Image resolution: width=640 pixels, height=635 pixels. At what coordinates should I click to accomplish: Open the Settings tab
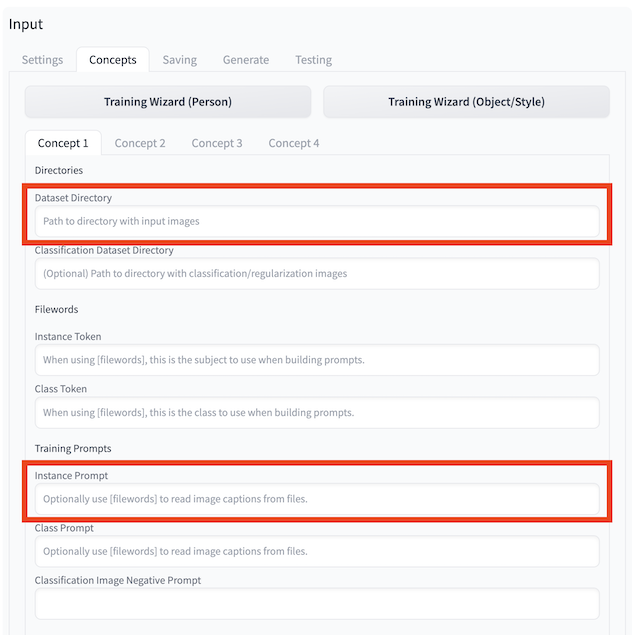42,60
